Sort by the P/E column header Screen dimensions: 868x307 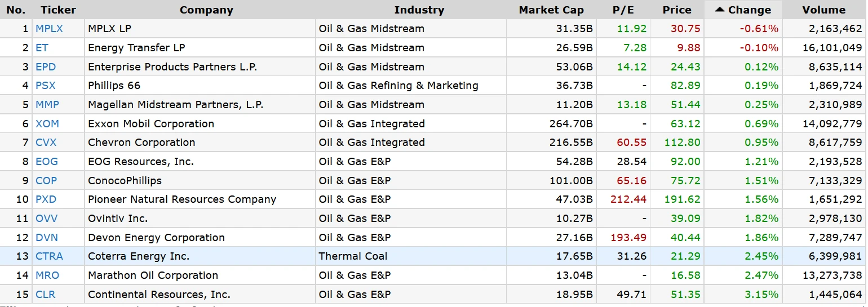pyautogui.click(x=623, y=10)
